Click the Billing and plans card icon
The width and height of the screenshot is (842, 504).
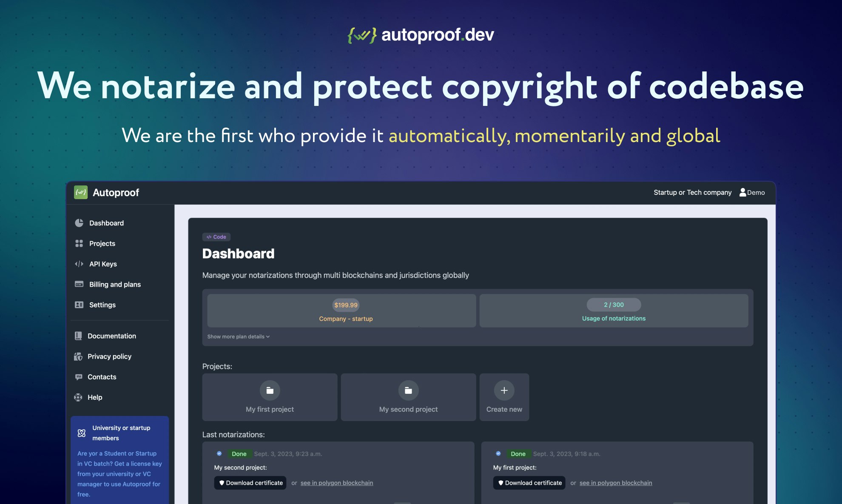(x=79, y=284)
